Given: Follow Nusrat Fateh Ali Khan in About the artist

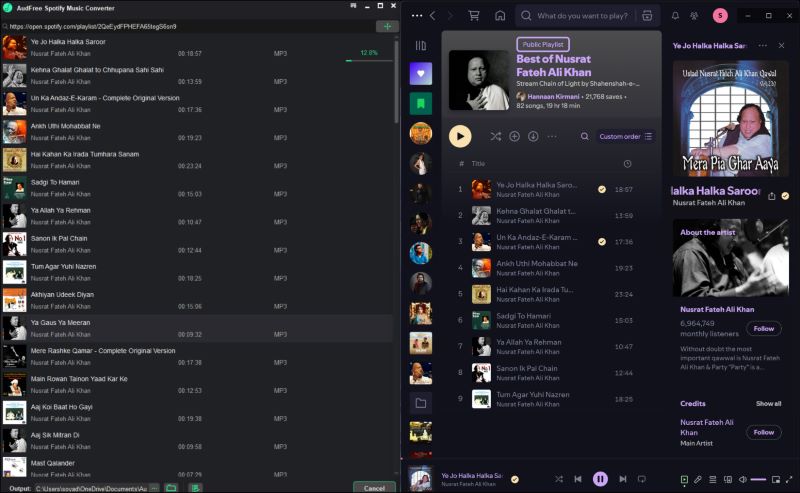Looking at the screenshot, I should pyautogui.click(x=764, y=329).
